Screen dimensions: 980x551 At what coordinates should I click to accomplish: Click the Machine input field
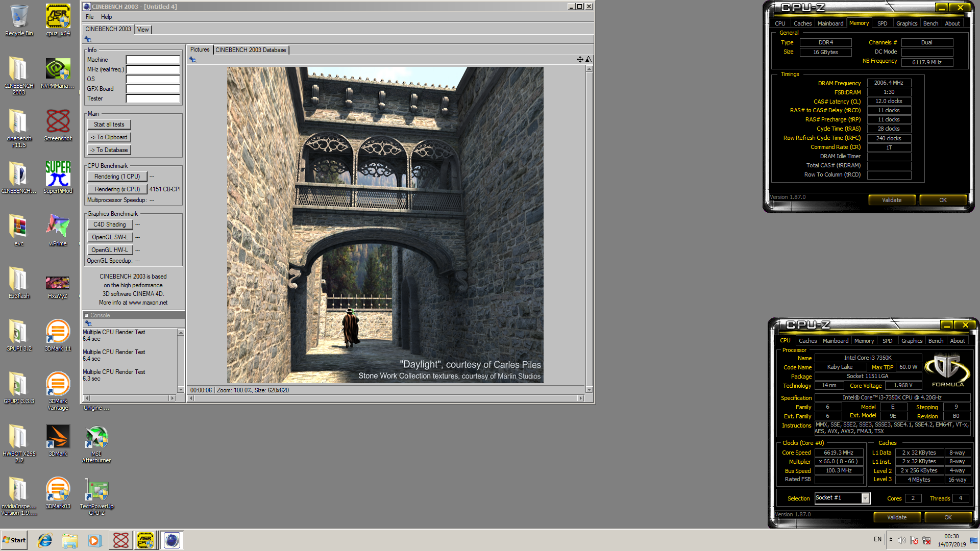coord(153,60)
